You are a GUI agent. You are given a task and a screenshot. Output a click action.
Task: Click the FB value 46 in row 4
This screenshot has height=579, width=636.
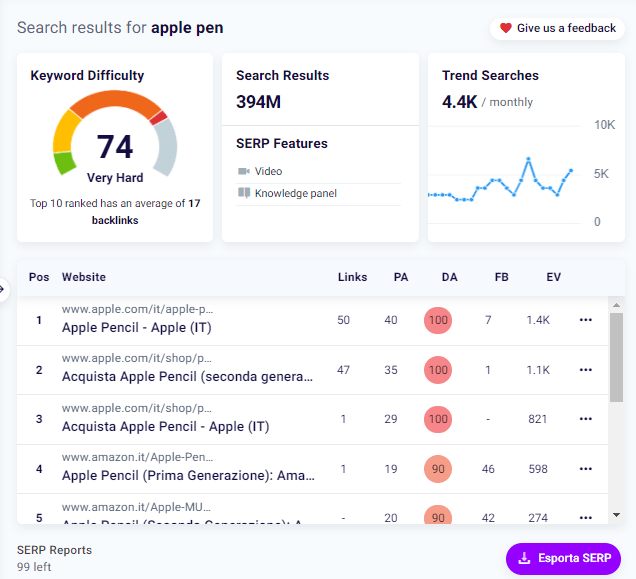[x=488, y=469]
